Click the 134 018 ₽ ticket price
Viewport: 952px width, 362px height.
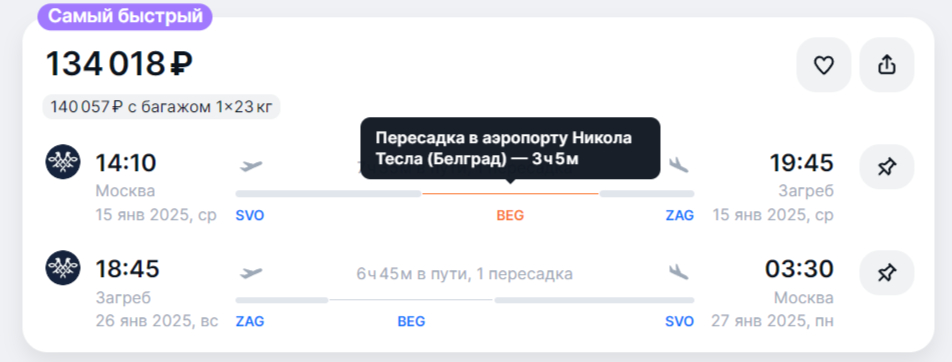click(119, 64)
